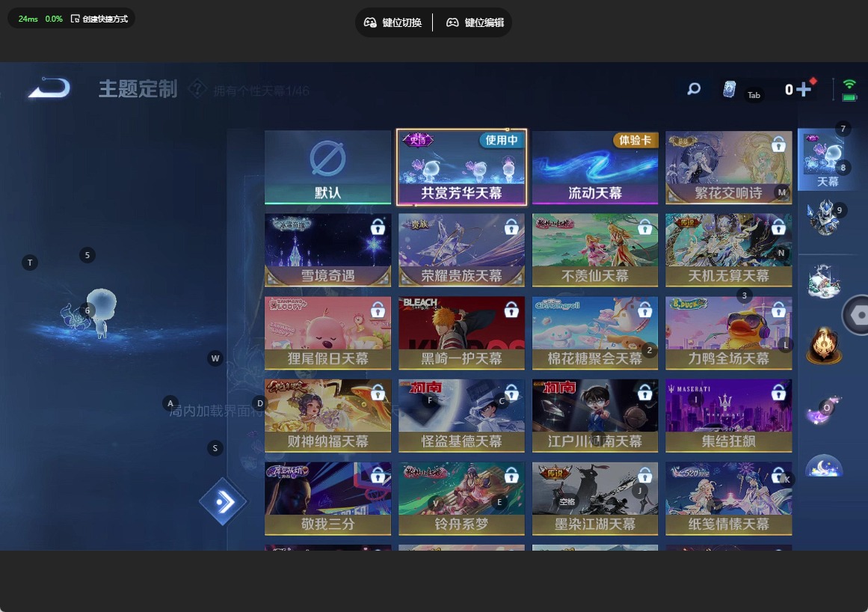Viewport: 868px width, 612px height.
Task: Click the lock icon on 不羡仙天幕
Action: (645, 227)
